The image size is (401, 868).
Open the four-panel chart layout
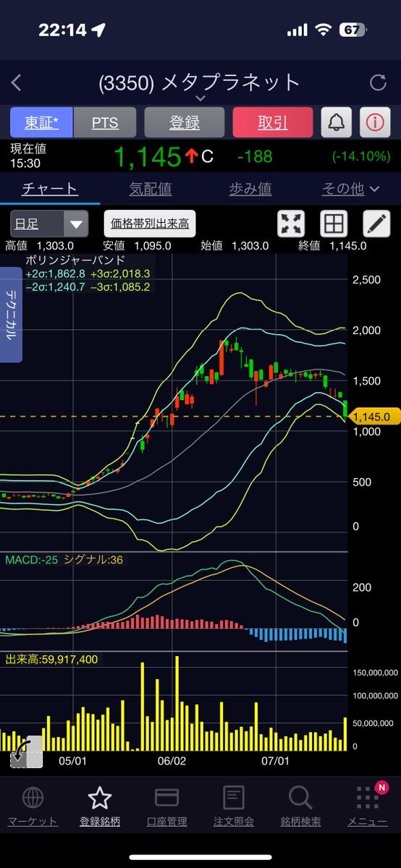tap(334, 224)
